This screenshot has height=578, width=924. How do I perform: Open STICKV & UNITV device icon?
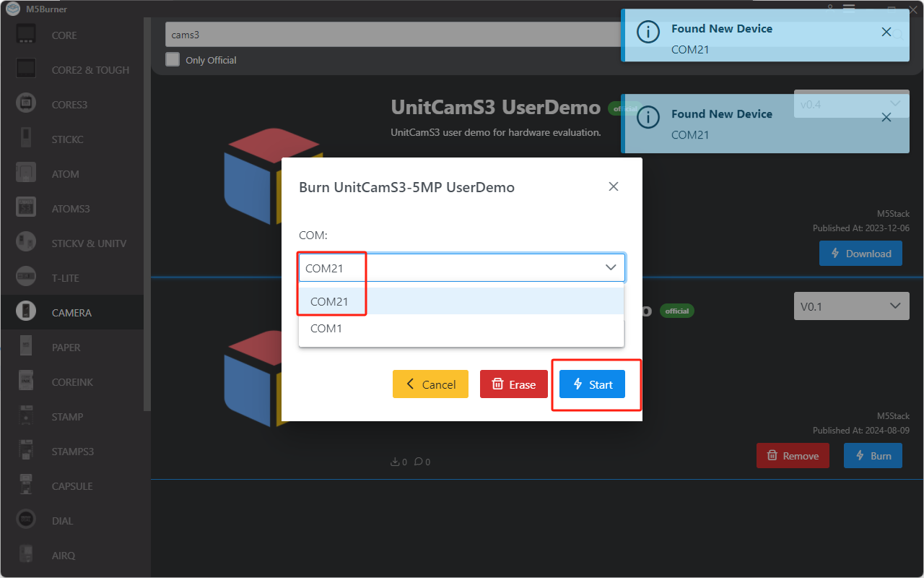click(26, 243)
